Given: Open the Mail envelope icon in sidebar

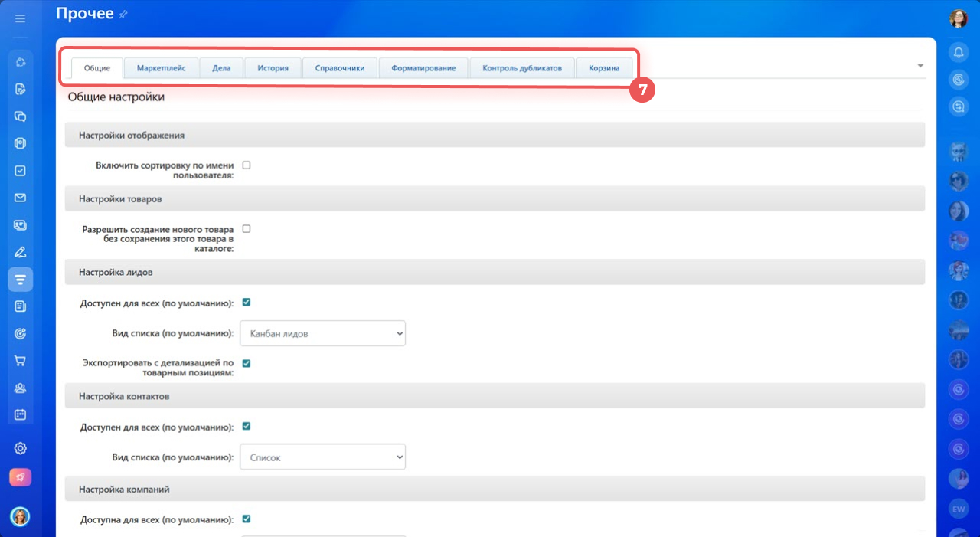Looking at the screenshot, I should click(21, 198).
